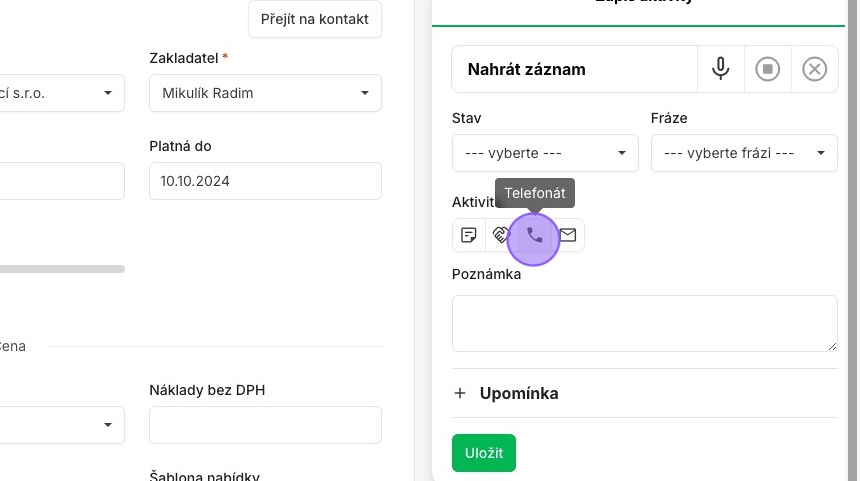Open the Zakladatel dropdown showing Mikulík Radim
The image size is (860, 481).
[265, 93]
